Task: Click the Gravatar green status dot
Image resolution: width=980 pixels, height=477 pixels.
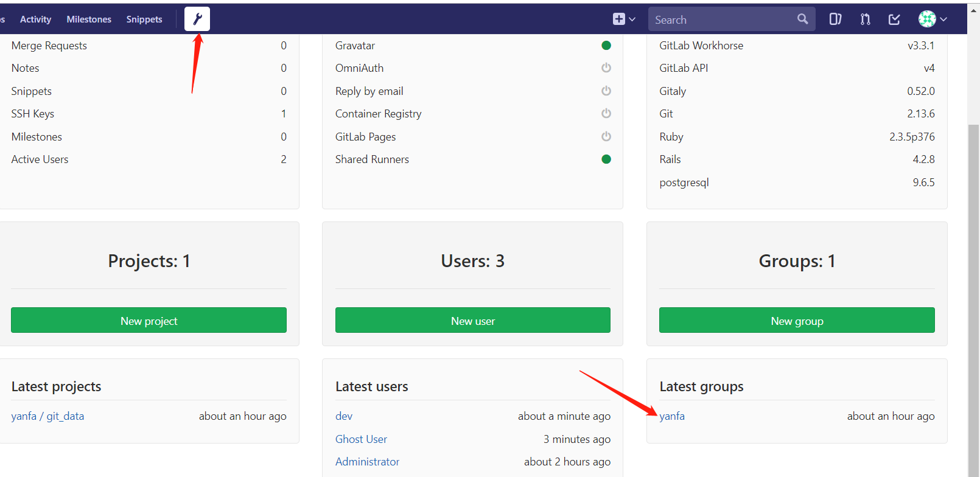Action: pyautogui.click(x=606, y=45)
